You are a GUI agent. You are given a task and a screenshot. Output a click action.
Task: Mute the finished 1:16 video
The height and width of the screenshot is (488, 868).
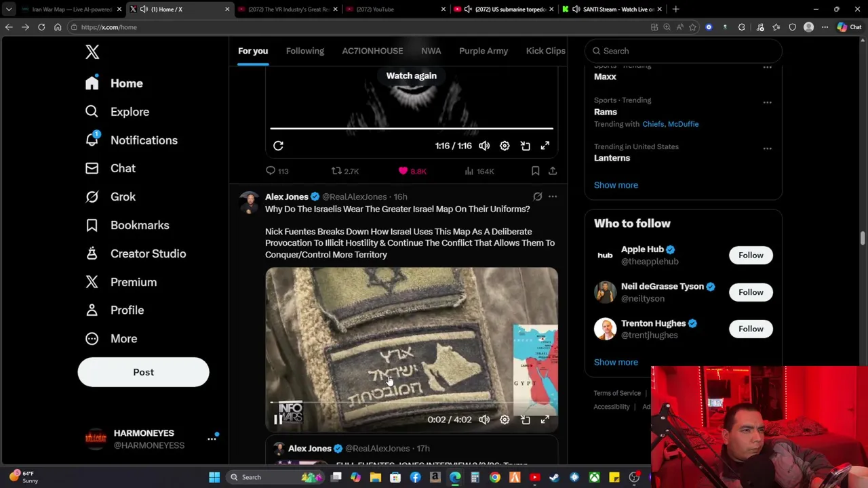coord(484,146)
